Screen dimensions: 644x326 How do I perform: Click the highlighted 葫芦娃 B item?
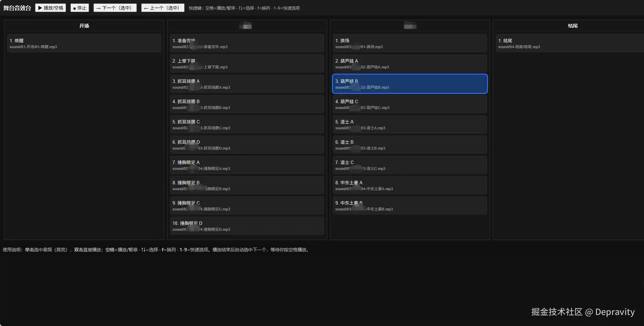tap(409, 84)
